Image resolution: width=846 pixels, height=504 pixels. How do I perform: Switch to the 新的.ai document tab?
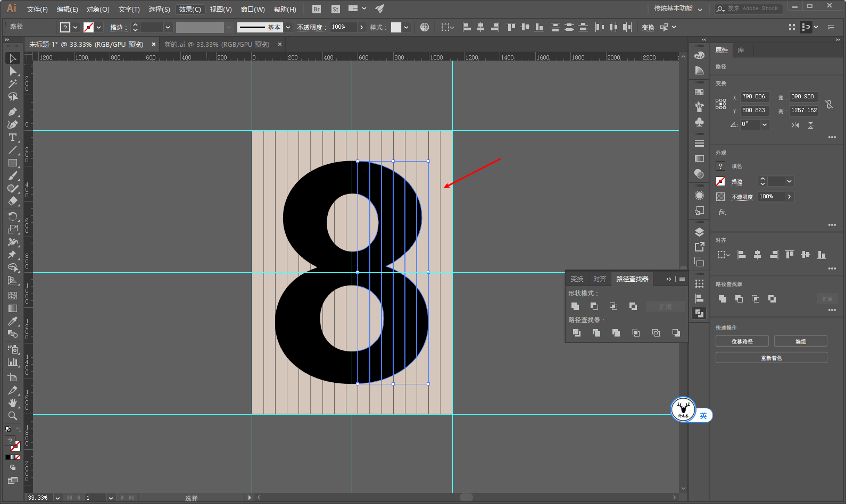217,45
